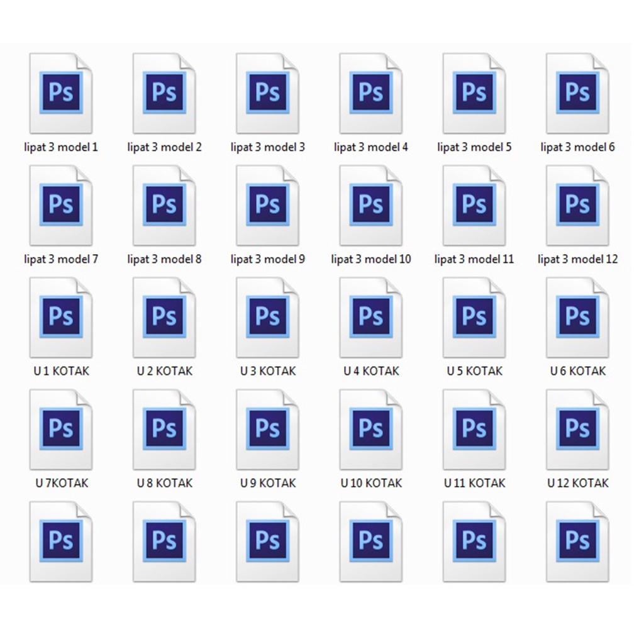Select the lipat 3 model 3 file icon
This screenshot has width=644, height=644.
pos(267,93)
